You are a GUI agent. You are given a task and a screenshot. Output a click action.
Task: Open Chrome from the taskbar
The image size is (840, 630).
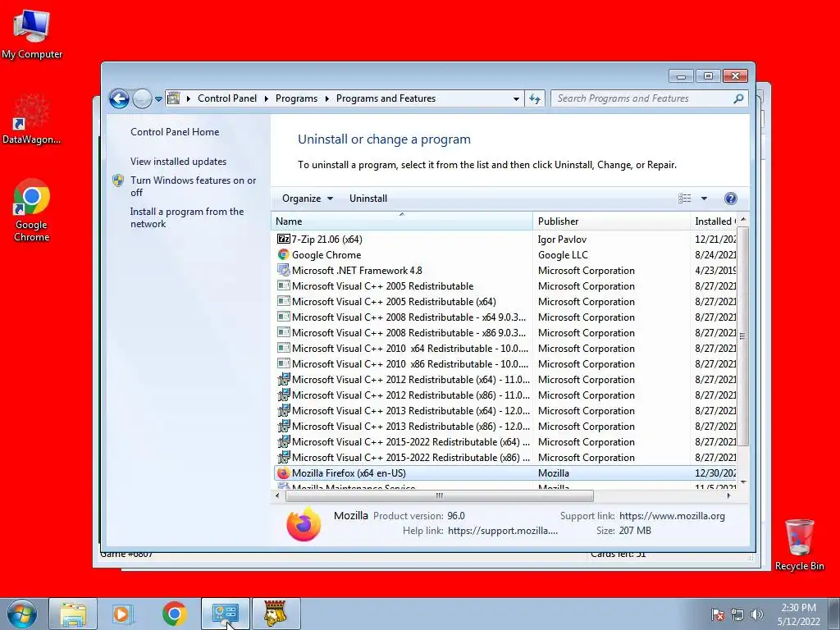[174, 614]
